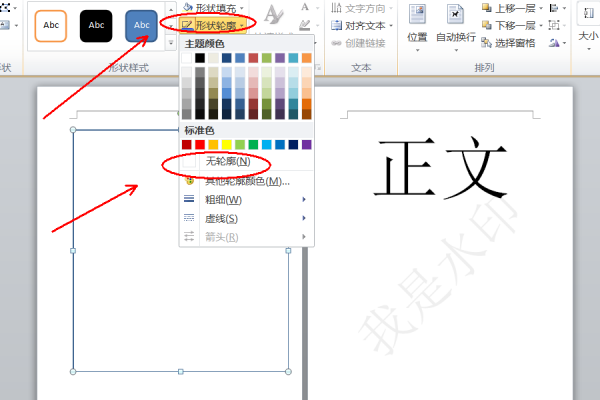Click the 正文 text on the right page

tap(441, 168)
